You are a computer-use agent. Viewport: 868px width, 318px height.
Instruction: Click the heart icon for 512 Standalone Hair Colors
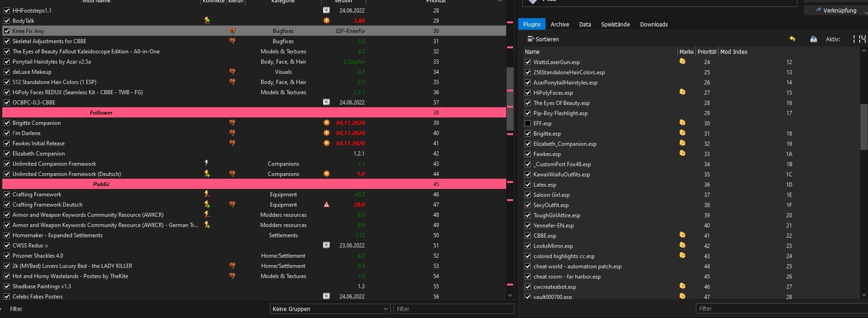(x=232, y=82)
